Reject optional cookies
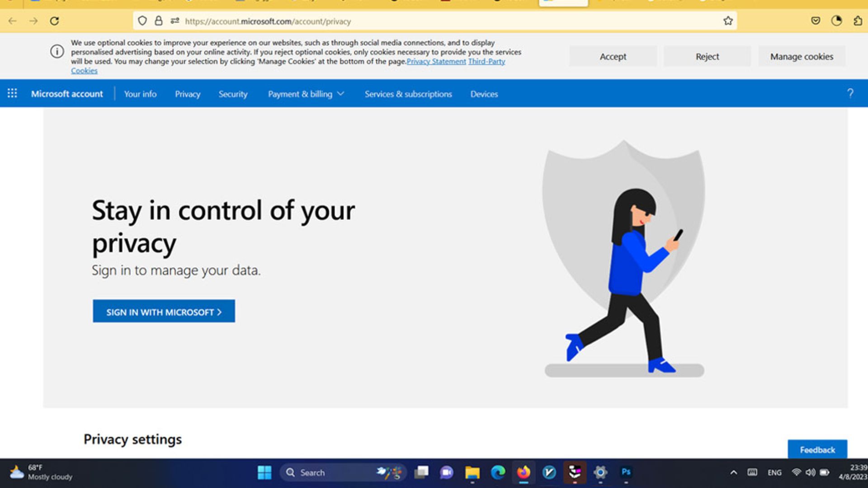 pyautogui.click(x=707, y=57)
